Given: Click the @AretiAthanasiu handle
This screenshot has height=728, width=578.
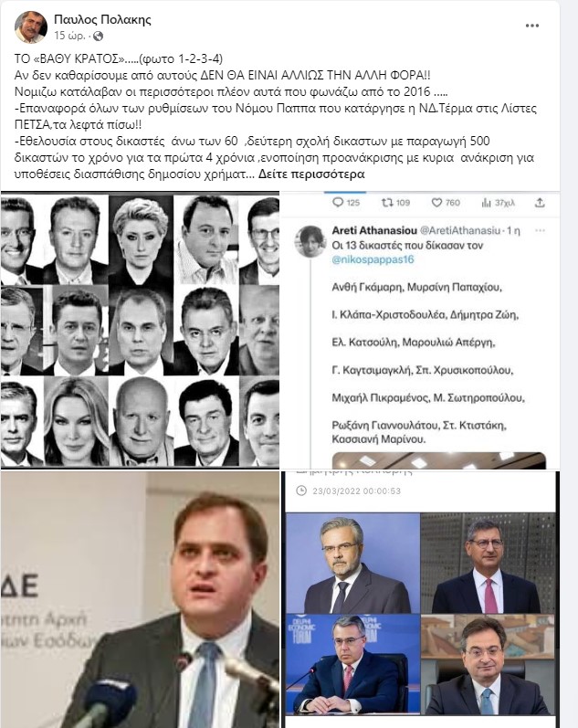Looking at the screenshot, I should [460, 230].
